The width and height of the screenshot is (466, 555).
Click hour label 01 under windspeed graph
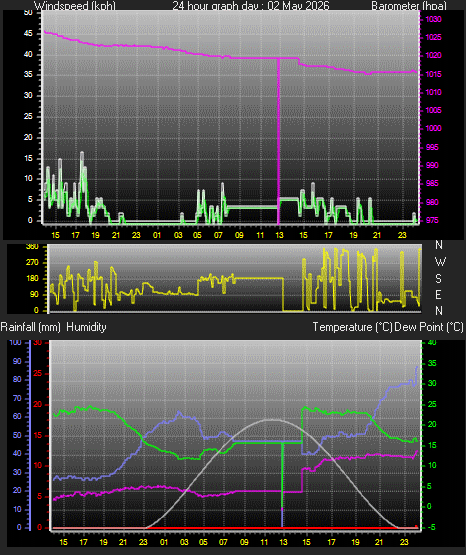(x=157, y=235)
